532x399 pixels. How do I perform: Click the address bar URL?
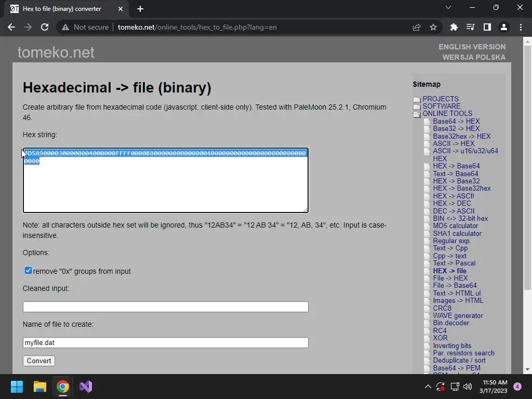(197, 27)
